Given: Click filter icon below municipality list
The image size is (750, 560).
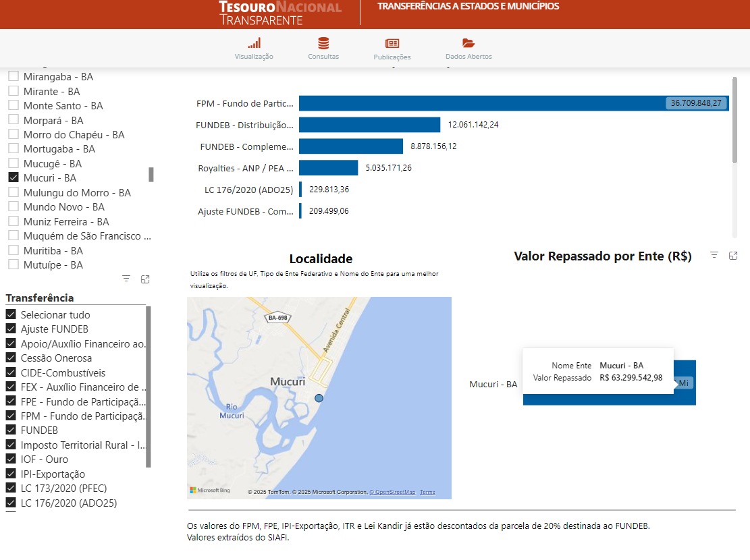Looking at the screenshot, I should coord(126,279).
